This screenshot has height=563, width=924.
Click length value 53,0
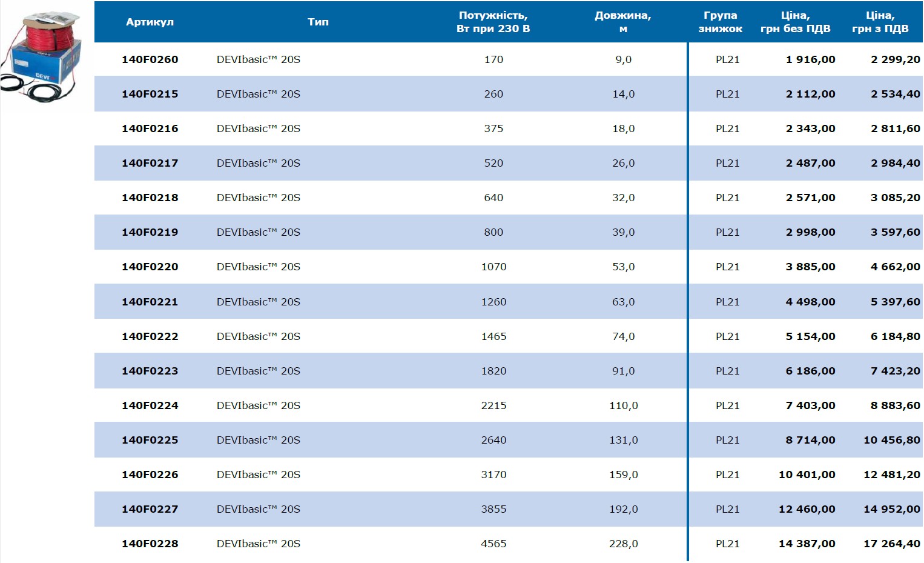[x=623, y=267]
